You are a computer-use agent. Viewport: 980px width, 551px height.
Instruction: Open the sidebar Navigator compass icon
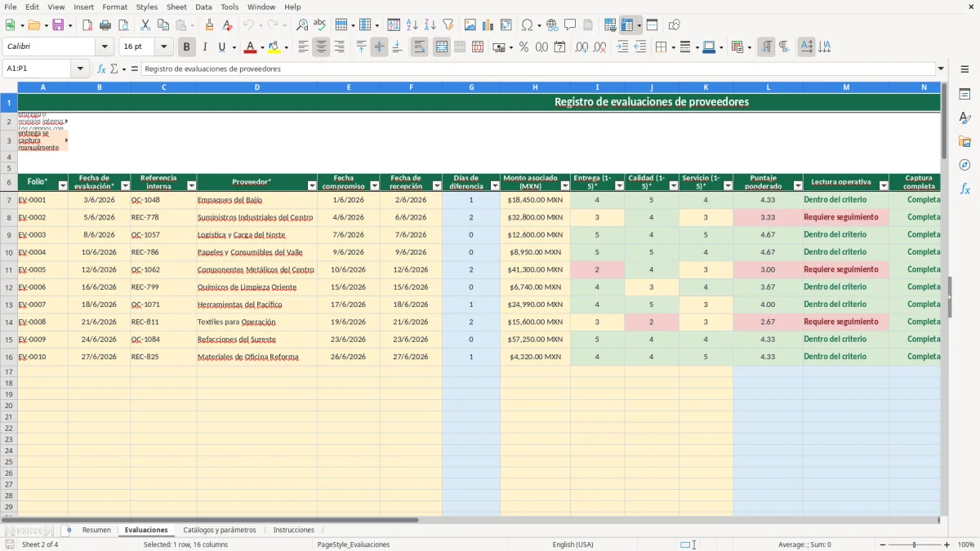(964, 165)
